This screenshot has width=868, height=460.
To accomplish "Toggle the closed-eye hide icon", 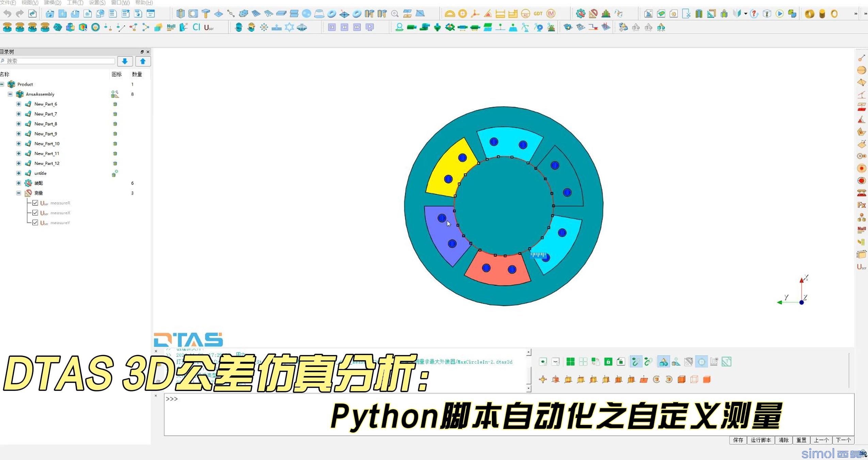I will 556,362.
